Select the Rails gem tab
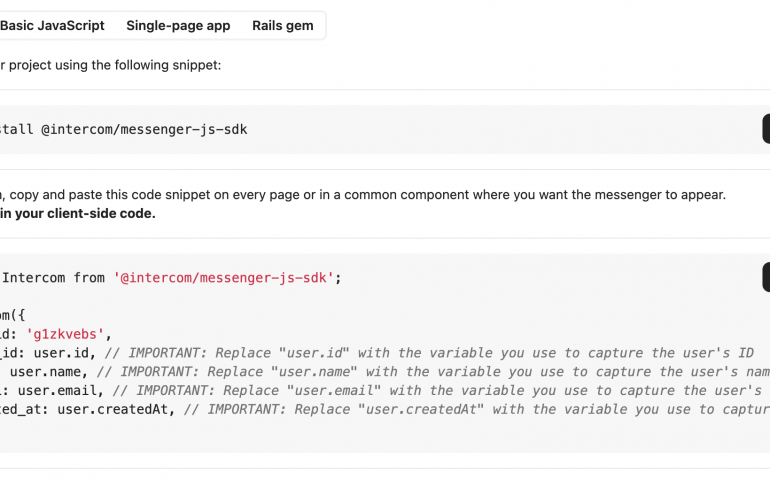The height and width of the screenshot is (480, 770). point(283,26)
